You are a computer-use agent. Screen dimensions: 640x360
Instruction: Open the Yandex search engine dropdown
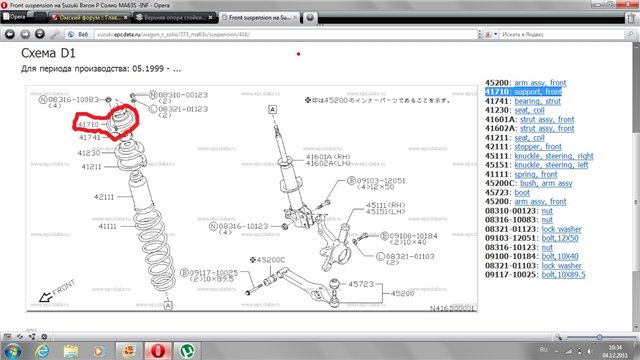[490, 34]
